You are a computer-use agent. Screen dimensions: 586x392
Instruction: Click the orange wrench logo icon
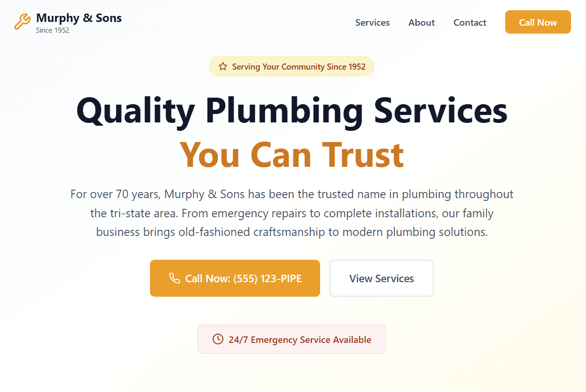[21, 21]
